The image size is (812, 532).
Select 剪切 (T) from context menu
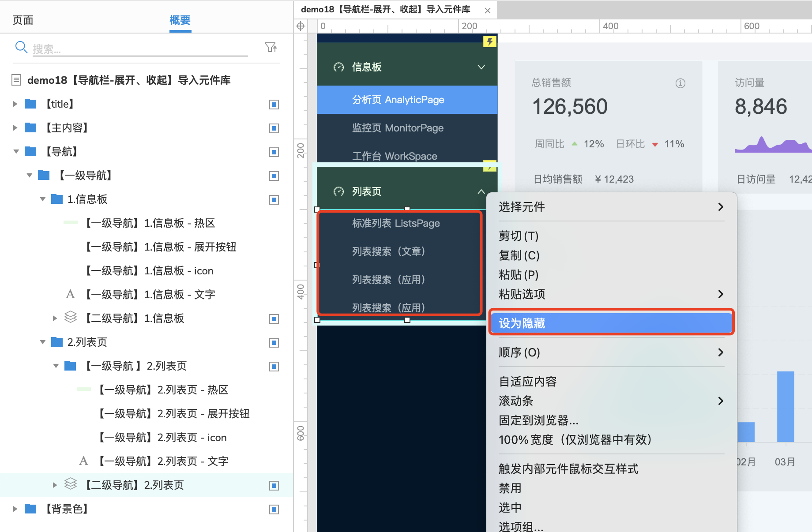click(x=611, y=236)
